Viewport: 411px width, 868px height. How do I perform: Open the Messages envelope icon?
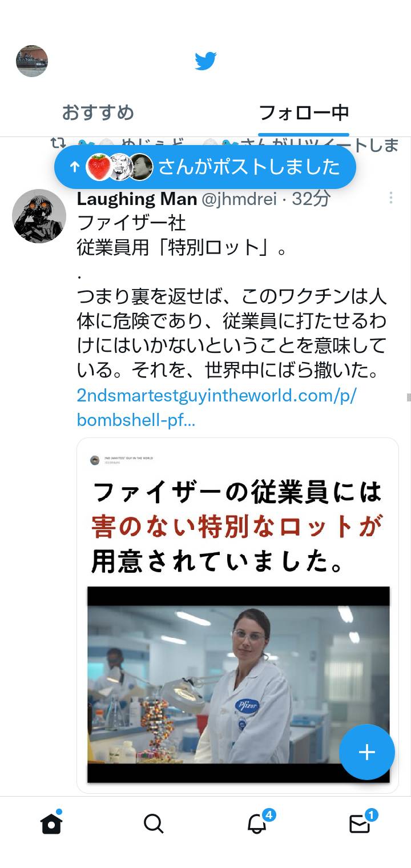tap(361, 823)
